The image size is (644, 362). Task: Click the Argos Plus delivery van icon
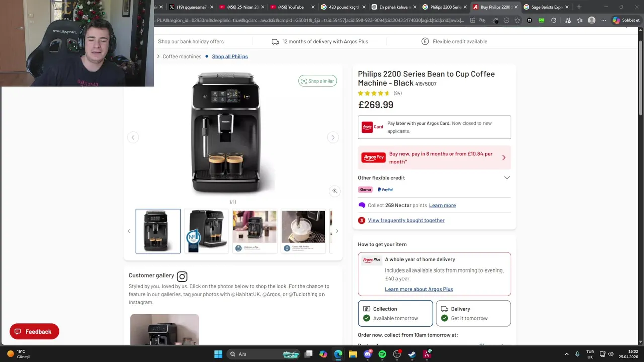pyautogui.click(x=275, y=42)
